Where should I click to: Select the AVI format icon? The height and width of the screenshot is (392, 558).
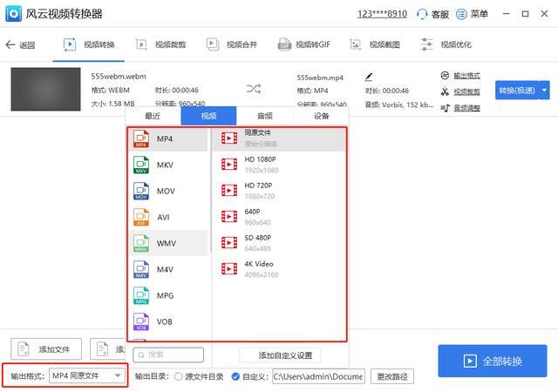(141, 217)
